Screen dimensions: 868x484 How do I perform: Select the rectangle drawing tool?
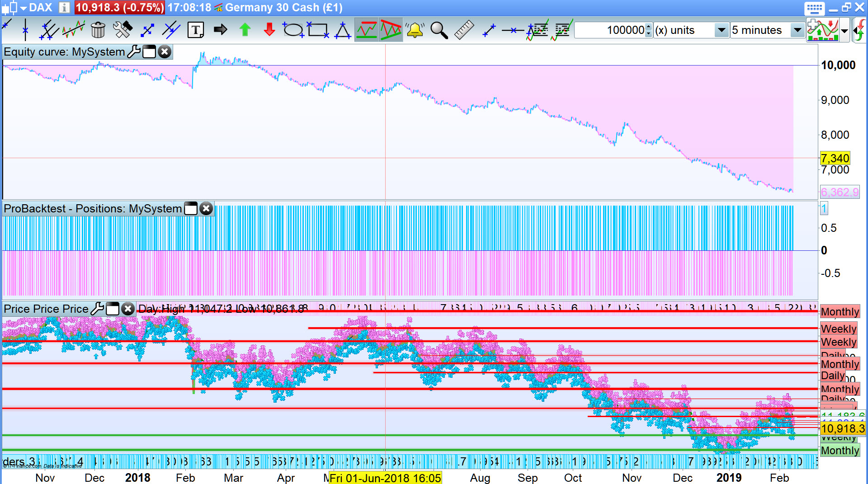click(317, 30)
